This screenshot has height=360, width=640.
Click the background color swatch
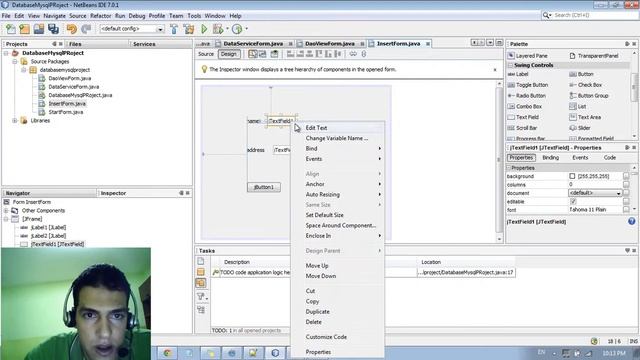tap(572, 176)
